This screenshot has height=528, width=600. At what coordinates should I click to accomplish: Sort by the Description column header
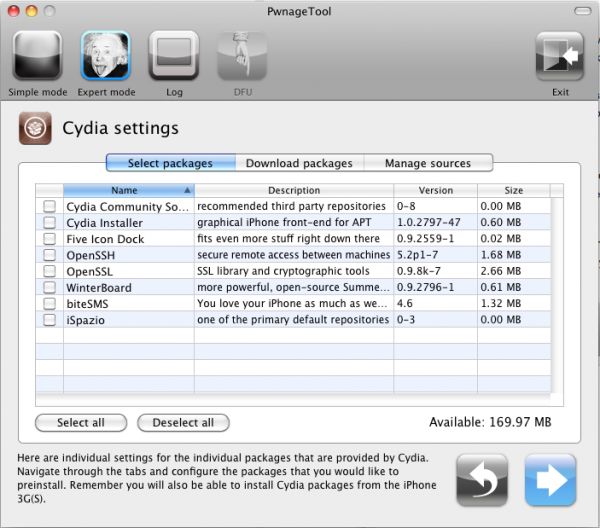294,190
